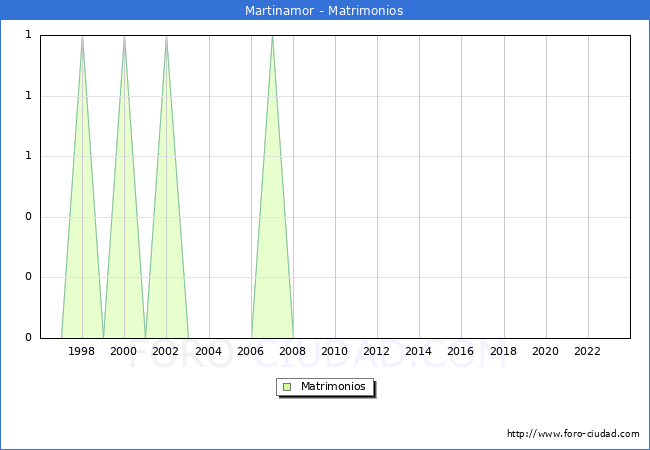Viewport: 650px width, 450px height.
Task: Select the 2006 year axis label
Action: (250, 351)
